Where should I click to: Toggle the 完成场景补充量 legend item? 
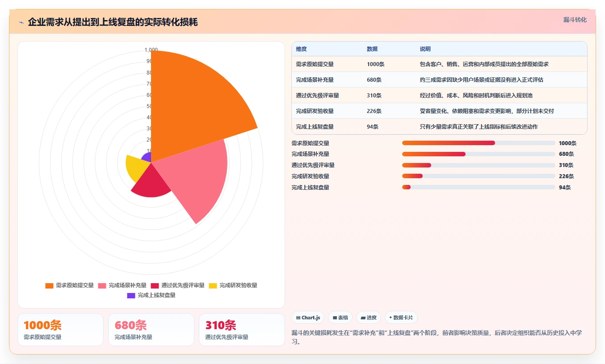(x=122, y=285)
